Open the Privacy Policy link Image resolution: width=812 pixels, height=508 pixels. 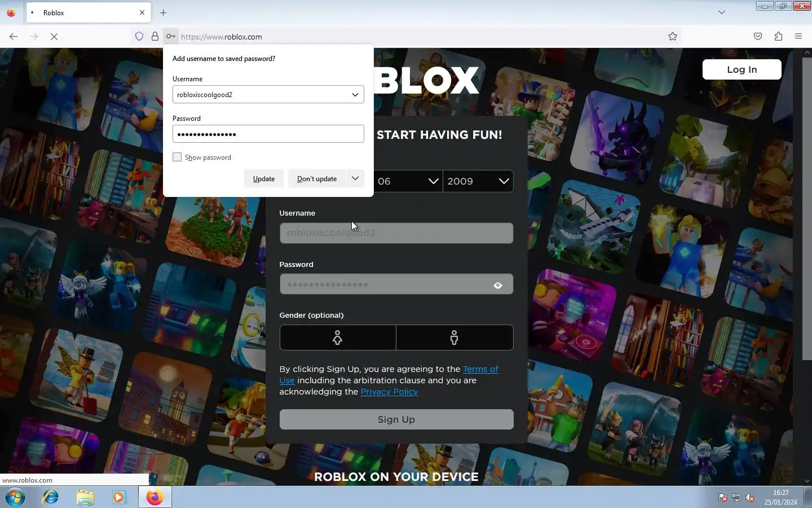389,392
